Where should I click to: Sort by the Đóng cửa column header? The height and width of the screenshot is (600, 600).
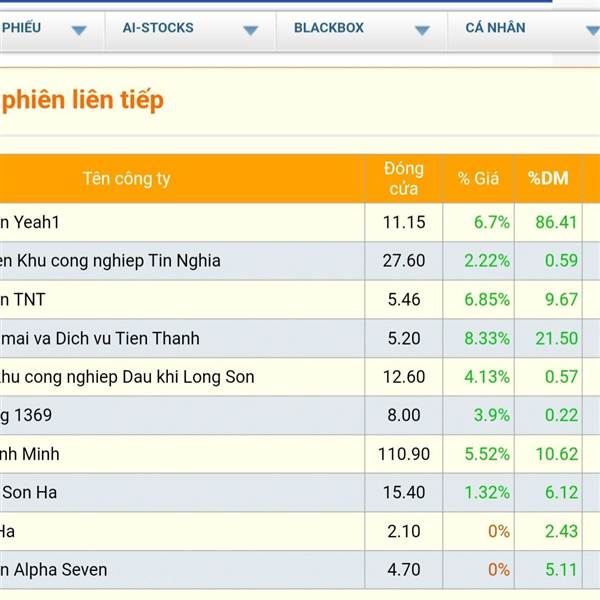pos(404,179)
